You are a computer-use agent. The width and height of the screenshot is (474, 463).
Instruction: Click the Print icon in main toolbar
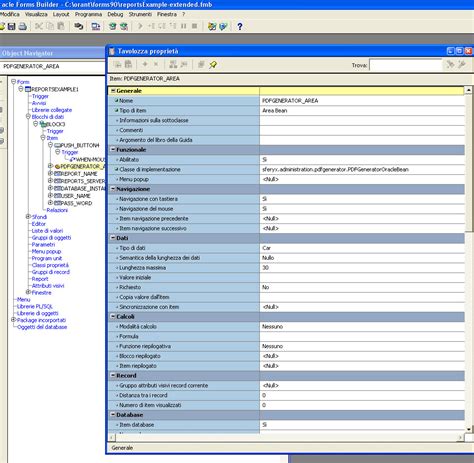(23, 26)
